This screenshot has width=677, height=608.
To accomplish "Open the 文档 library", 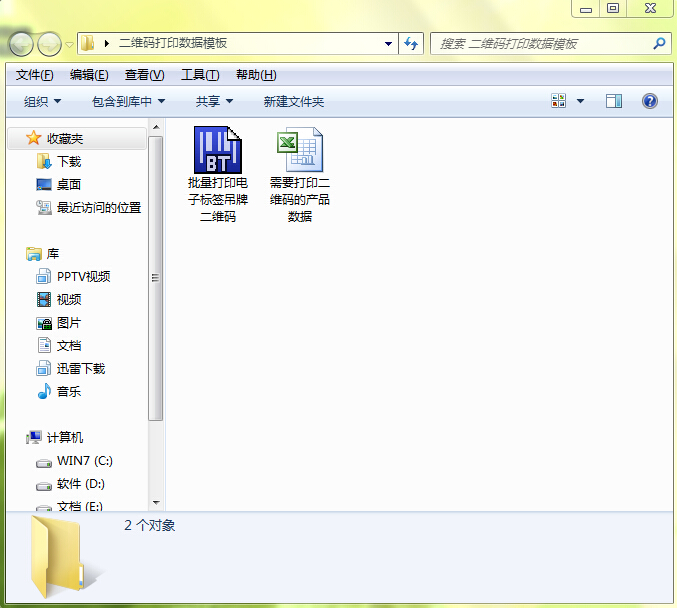I will click(x=69, y=345).
